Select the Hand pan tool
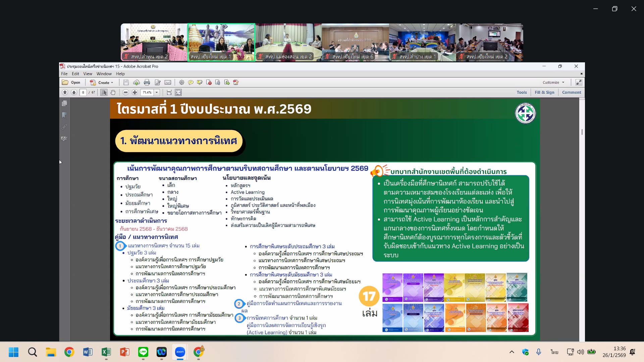Image resolution: width=644 pixels, height=362 pixels. 113,93
